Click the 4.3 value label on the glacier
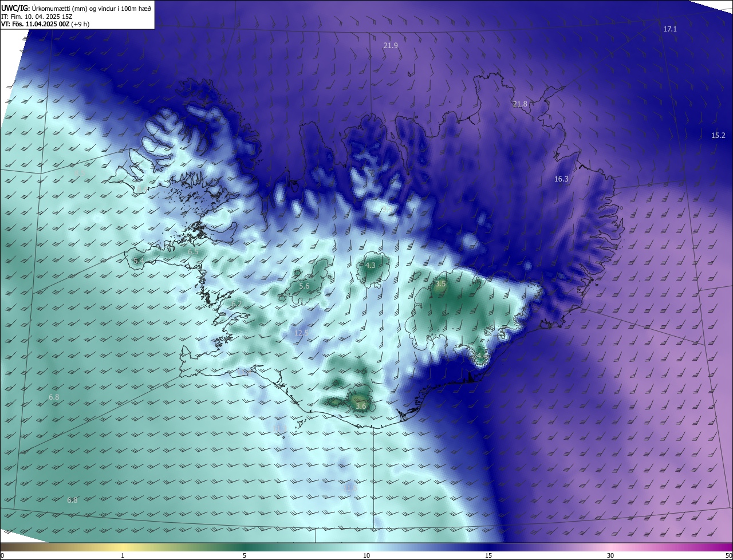Screen dimensions: 733x560 pos(371,266)
